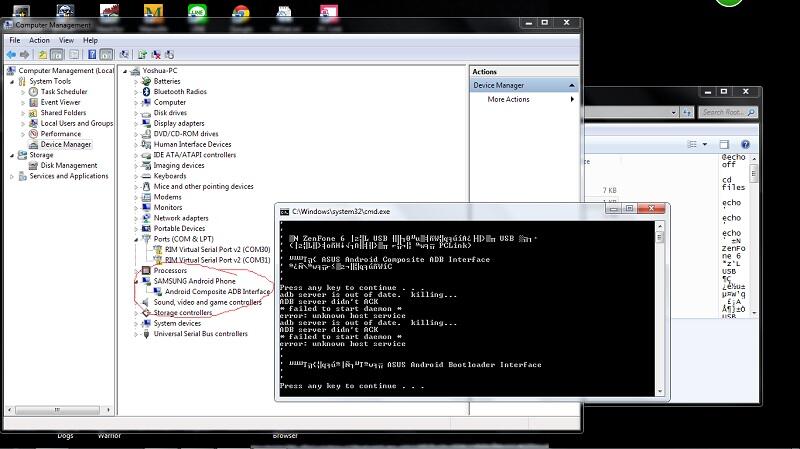Screen dimensions: 800x449
Task: Click the cmd window vertical scrollbar
Action: point(661,310)
